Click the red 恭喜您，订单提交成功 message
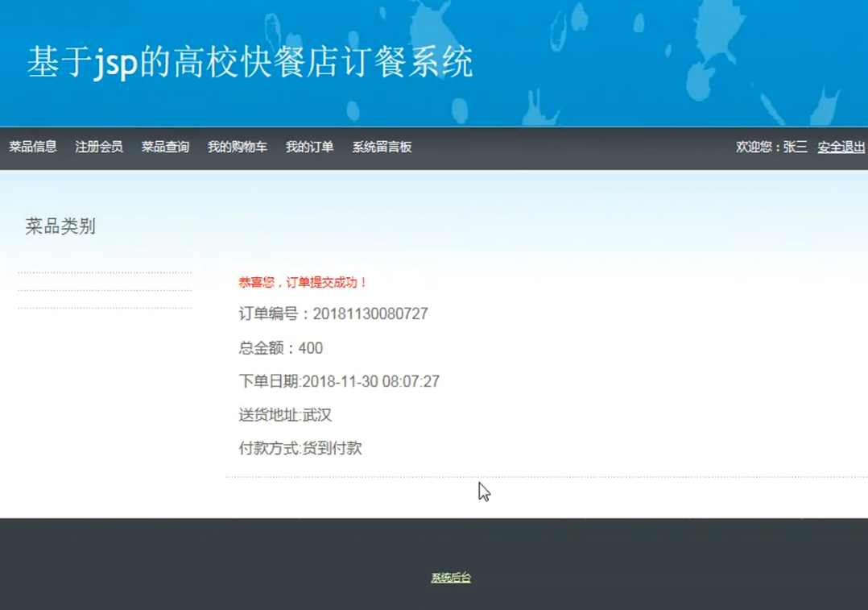Viewport: 868px width, 610px height. [302, 282]
